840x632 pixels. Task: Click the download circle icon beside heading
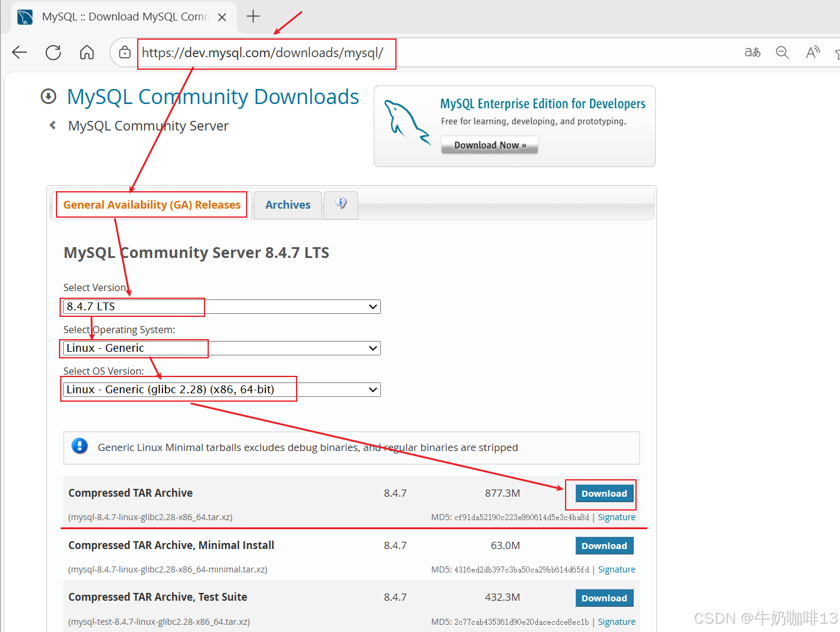click(x=48, y=96)
